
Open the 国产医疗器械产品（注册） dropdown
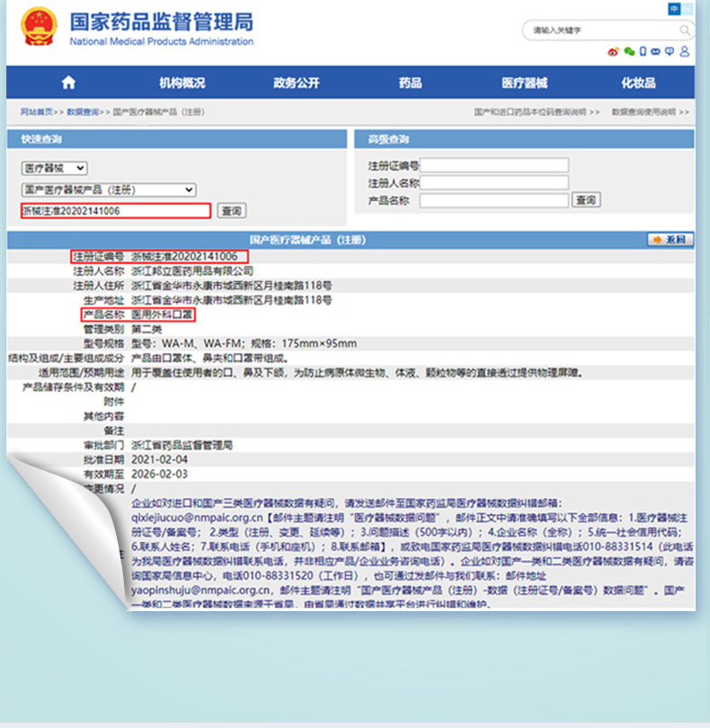[x=109, y=190]
